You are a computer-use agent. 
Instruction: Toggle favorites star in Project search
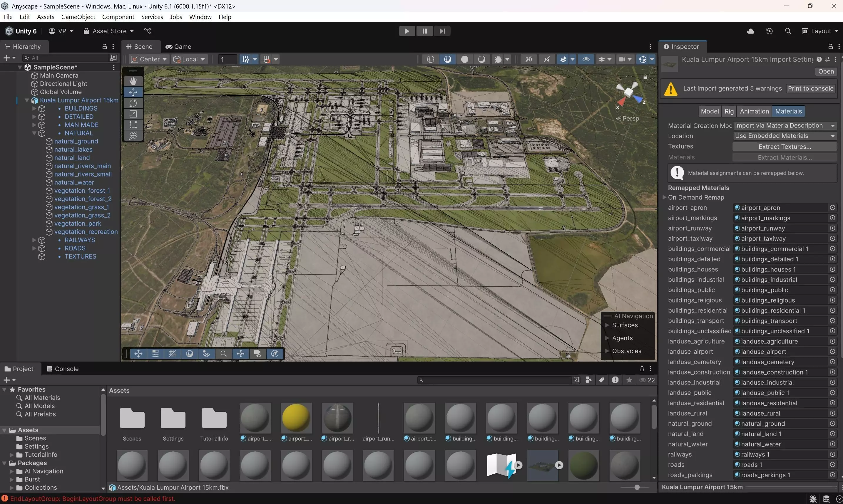[629, 380]
